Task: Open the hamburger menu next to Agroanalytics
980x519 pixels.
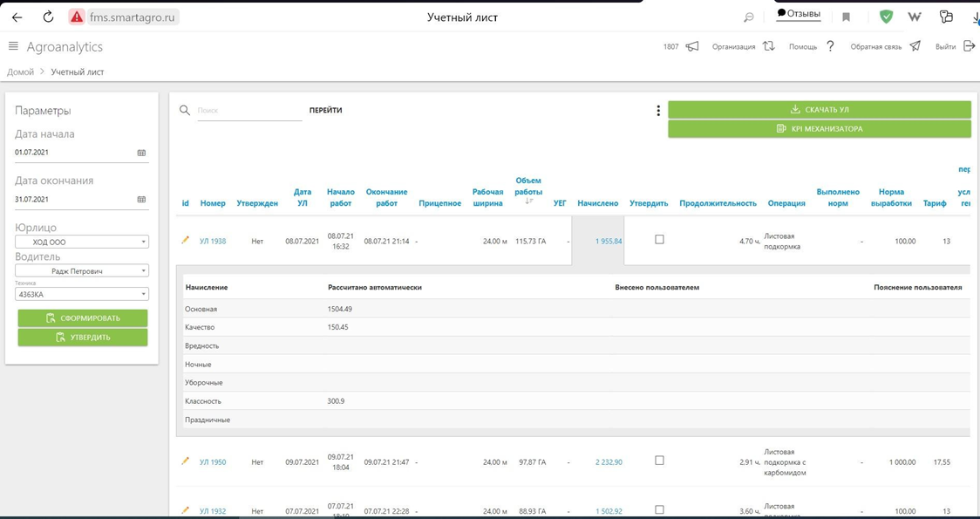Action: pos(13,46)
